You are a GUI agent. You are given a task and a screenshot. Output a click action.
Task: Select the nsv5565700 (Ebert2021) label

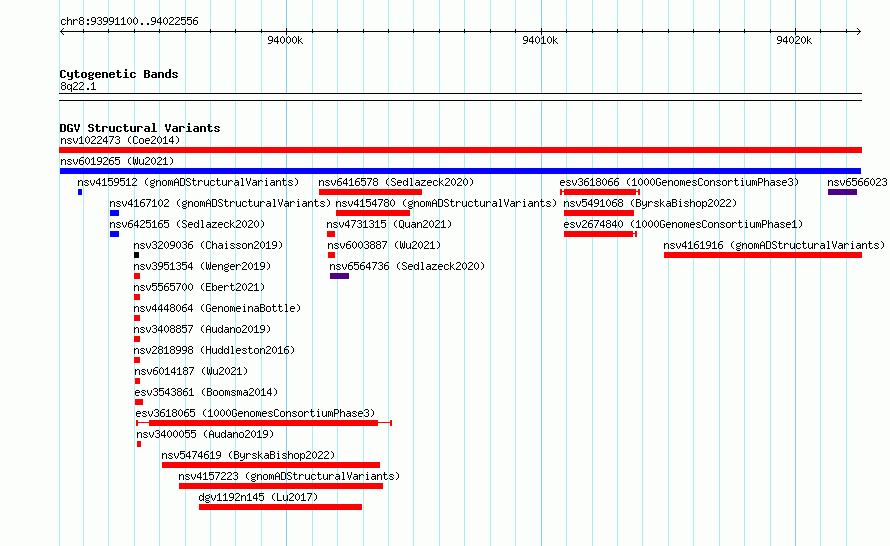[199, 287]
